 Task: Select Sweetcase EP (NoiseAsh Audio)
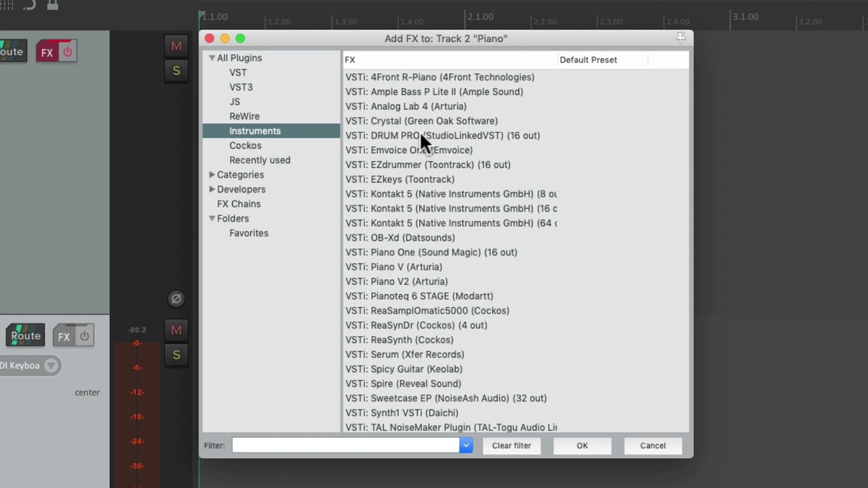coord(446,398)
